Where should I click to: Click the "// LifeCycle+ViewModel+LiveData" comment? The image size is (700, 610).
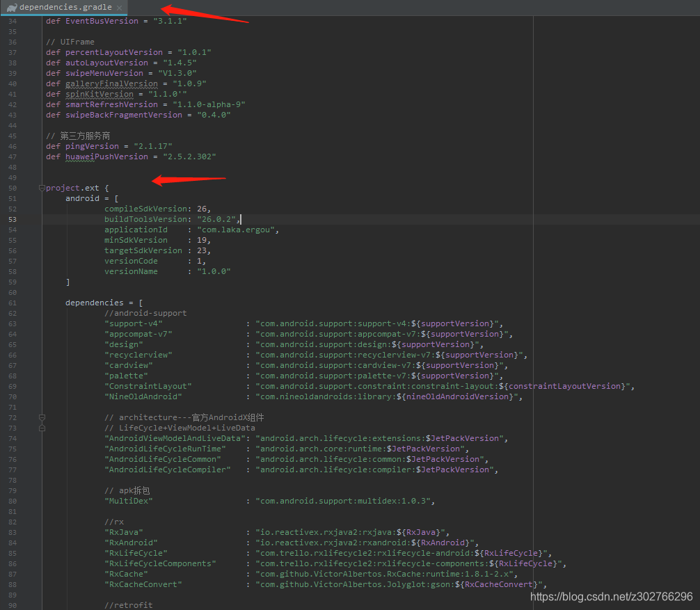click(180, 428)
